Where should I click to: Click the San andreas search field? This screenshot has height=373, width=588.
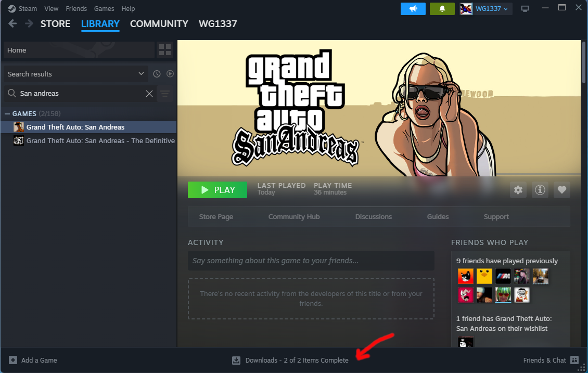click(81, 93)
